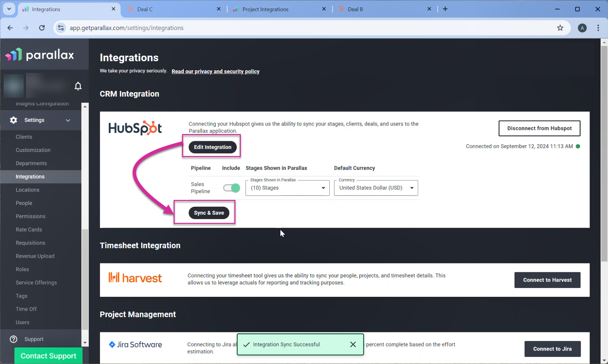Viewport: 608px width, 364px height.
Task: Open Time Off settings page
Action: tap(26, 309)
